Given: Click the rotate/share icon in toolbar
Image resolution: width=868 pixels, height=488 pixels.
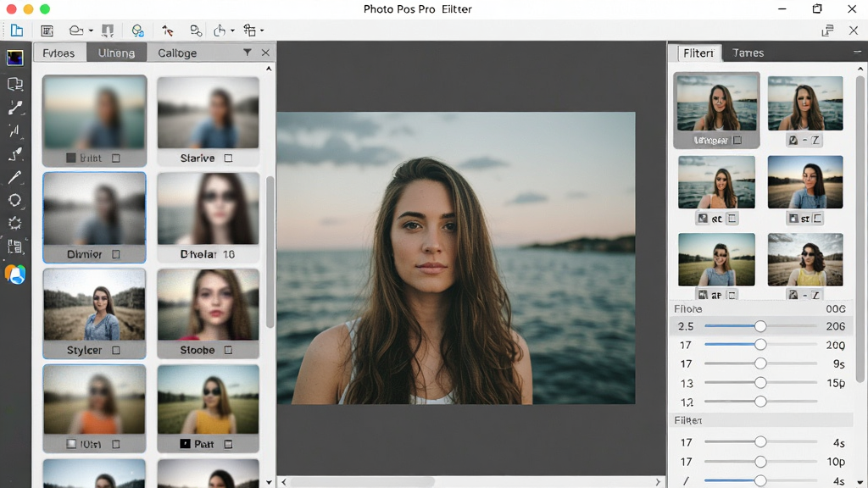Looking at the screenshot, I should tap(220, 30).
